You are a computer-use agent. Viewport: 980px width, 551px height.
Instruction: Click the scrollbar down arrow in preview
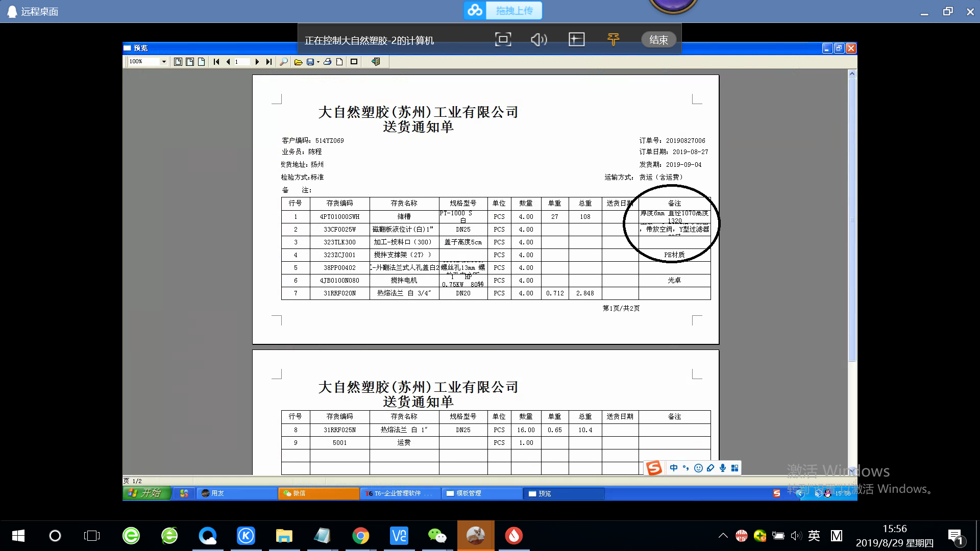pos(852,471)
